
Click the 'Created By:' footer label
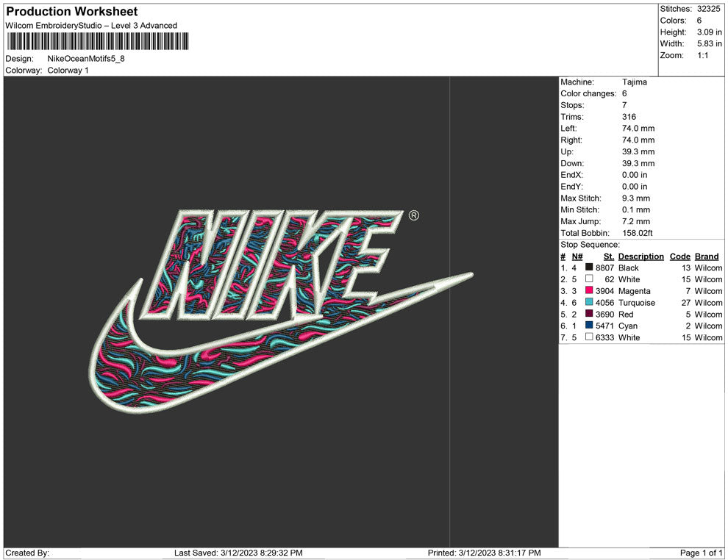(x=27, y=553)
